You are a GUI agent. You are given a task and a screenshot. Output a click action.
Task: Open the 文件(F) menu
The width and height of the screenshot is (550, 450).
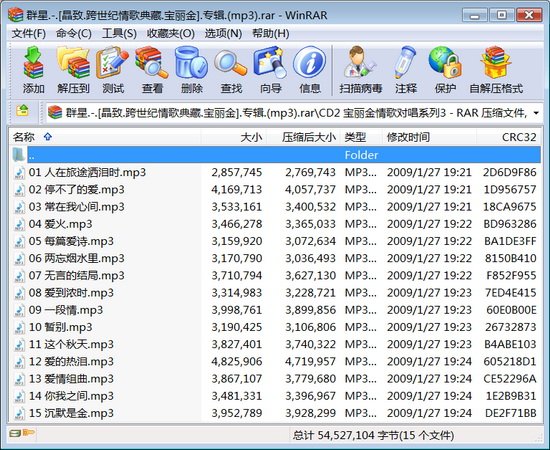pyautogui.click(x=29, y=34)
